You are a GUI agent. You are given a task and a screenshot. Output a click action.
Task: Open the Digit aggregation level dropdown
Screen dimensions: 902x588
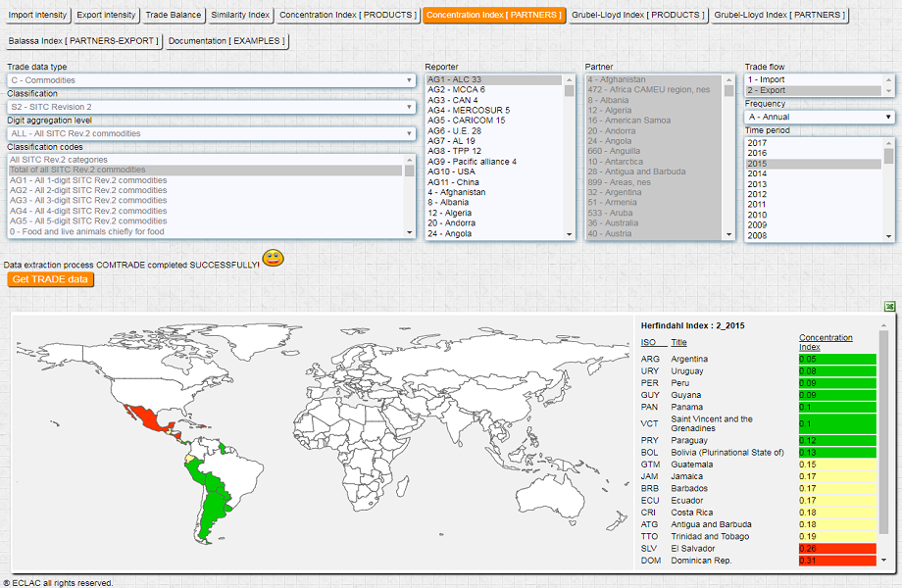pyautogui.click(x=212, y=133)
